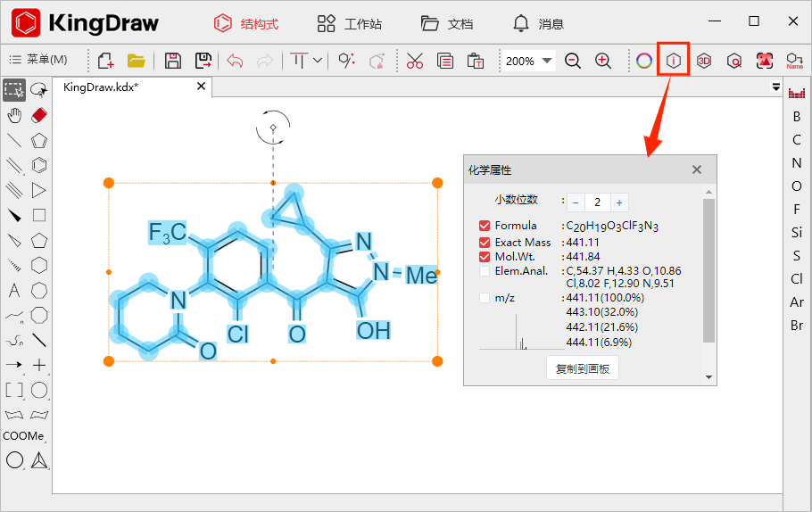The width and height of the screenshot is (812, 512).
Task: Cut selection with scissors icon
Action: pos(415,61)
